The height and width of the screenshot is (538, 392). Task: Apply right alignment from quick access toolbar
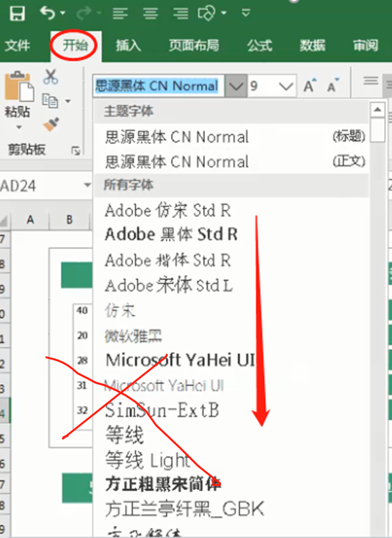tap(180, 13)
